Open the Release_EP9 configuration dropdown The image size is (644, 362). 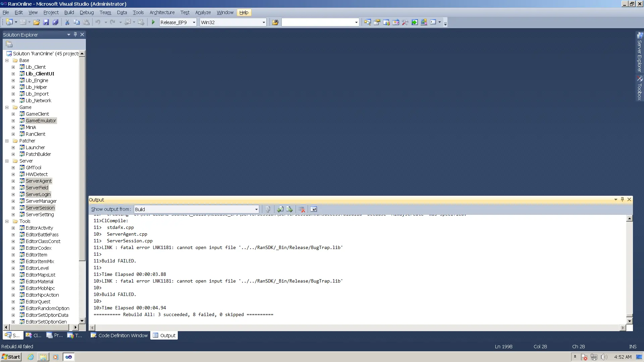pos(194,22)
